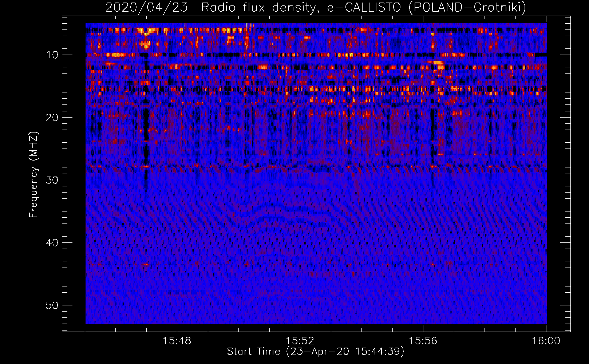Click the Frequency (MHZ) axis label
The image size is (589, 364).
[33, 174]
